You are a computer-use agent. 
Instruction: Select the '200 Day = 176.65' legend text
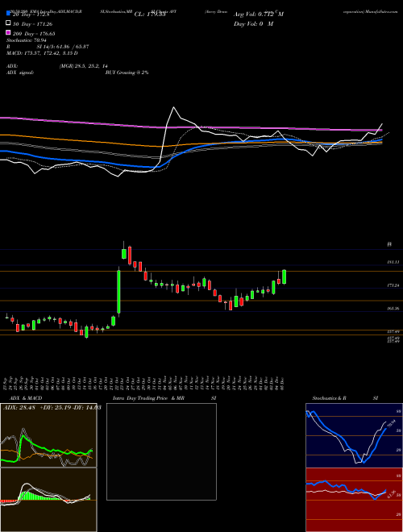click(x=34, y=33)
